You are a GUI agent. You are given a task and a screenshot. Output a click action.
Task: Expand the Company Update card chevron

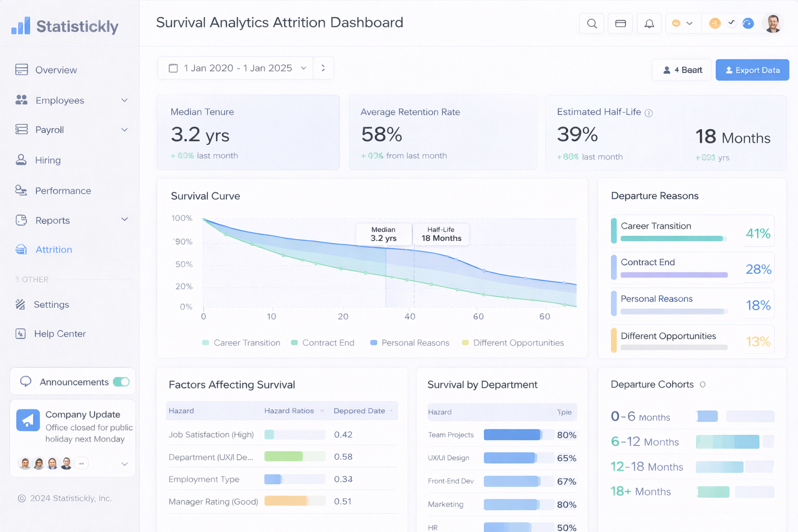click(124, 464)
